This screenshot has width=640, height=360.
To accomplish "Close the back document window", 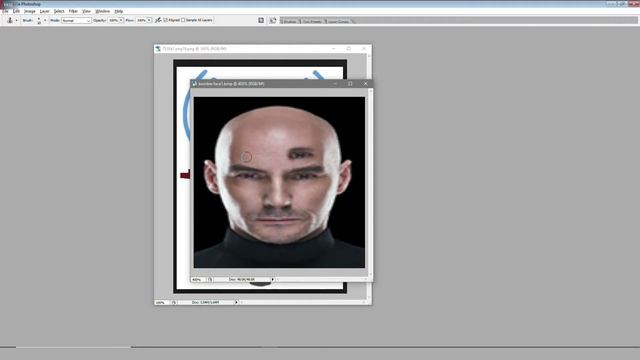I will click(364, 49).
